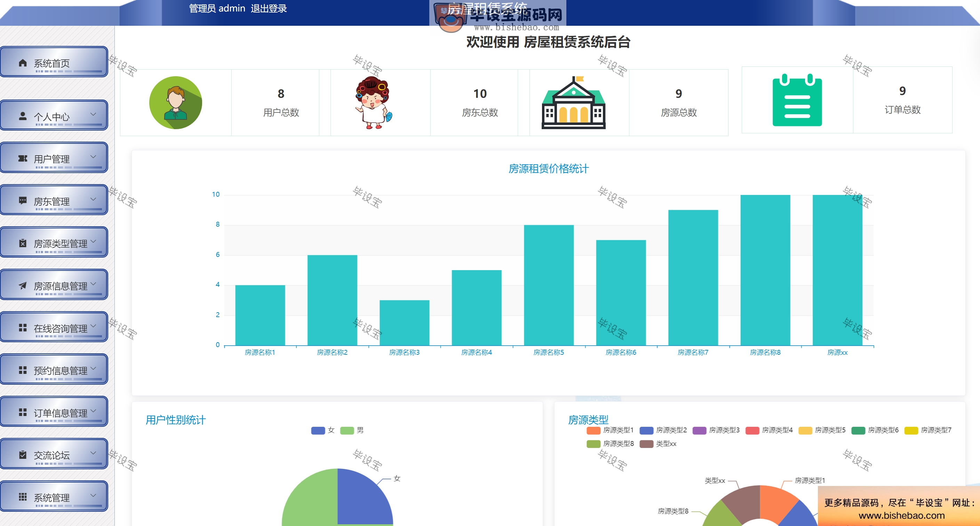Click the 房源租赁价格统计 chart title
980x526 pixels.
pos(549,168)
